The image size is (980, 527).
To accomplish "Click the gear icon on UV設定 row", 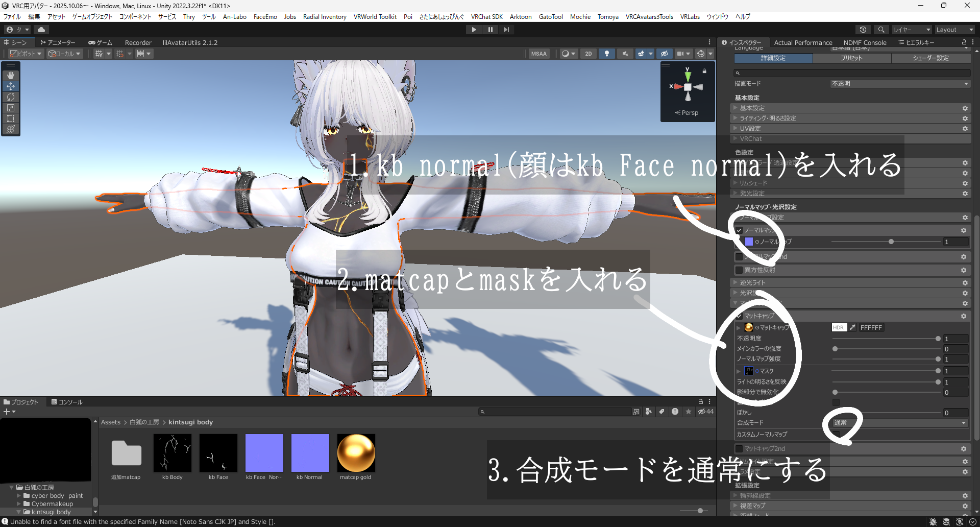I will coord(965,129).
